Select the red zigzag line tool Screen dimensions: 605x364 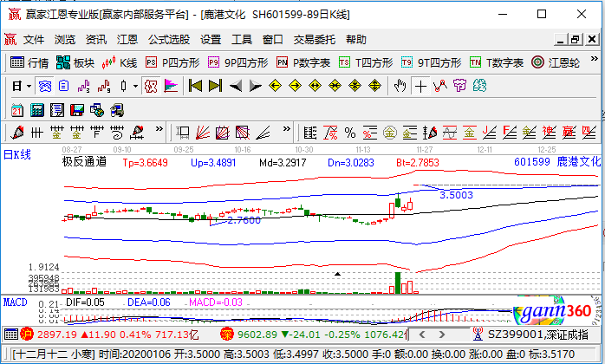pos(440,86)
